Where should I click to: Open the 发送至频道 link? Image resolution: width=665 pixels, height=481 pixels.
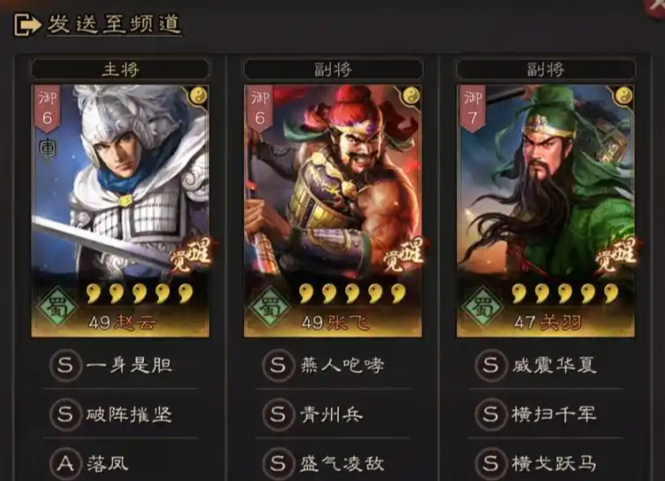pos(115,24)
